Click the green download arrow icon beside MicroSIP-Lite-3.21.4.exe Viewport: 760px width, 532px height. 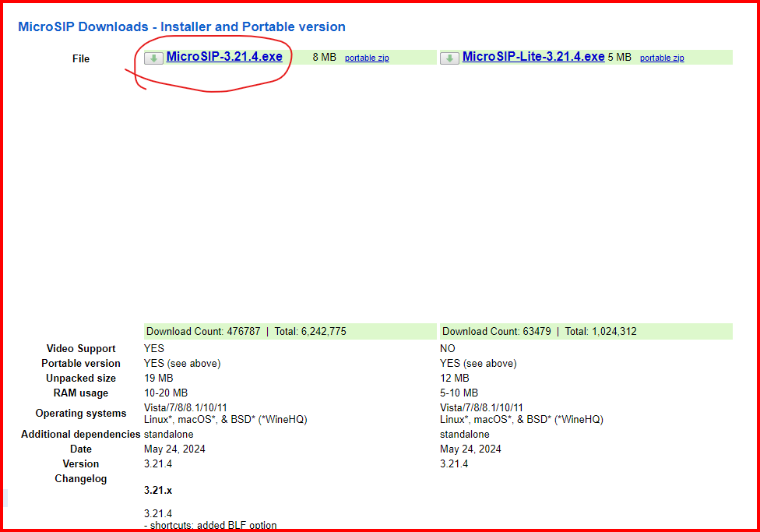click(449, 58)
